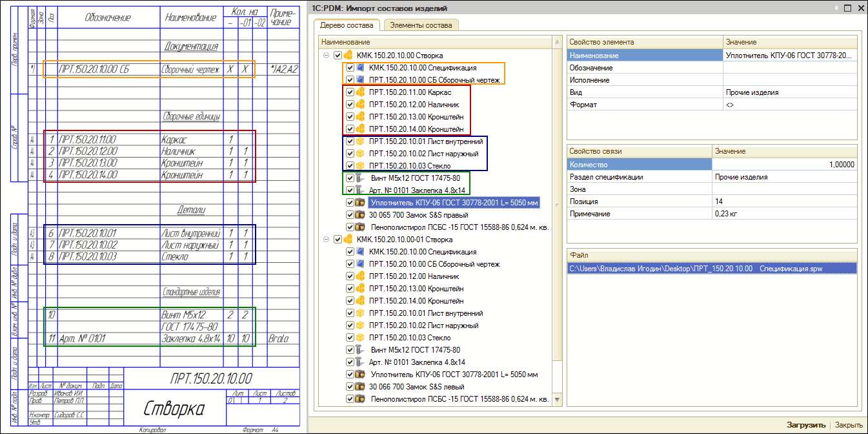Viewport: 868px width, 434px height.
Task: Click the icon of the highlighted Уплотнитель КПУ-06 row
Action: click(x=360, y=202)
